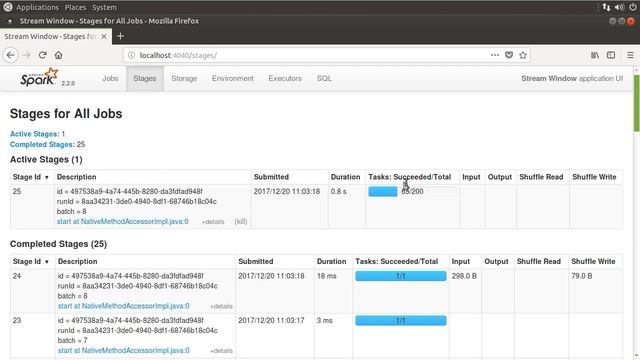
Task: Sort completed stages by Duration column
Action: click(x=331, y=262)
